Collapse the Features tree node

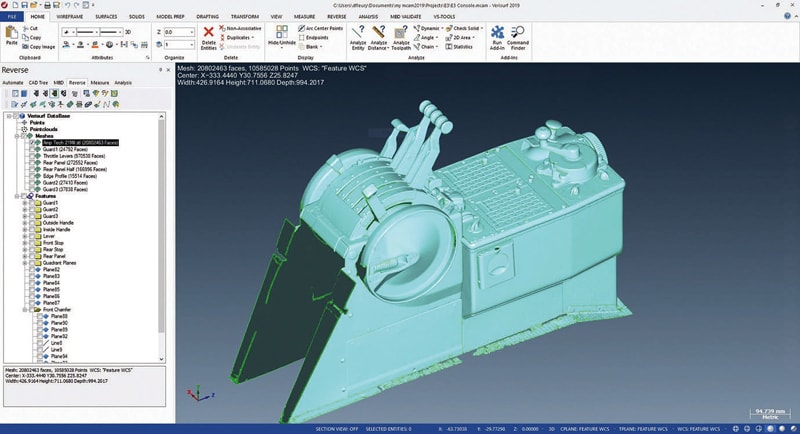coord(17,196)
